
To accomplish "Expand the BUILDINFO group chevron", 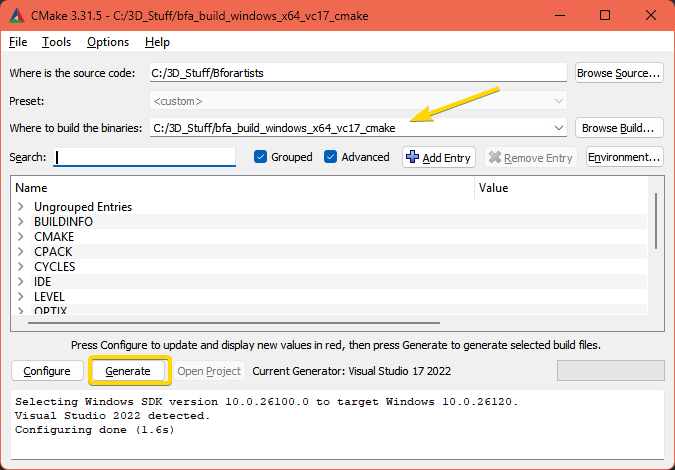I will point(21,222).
